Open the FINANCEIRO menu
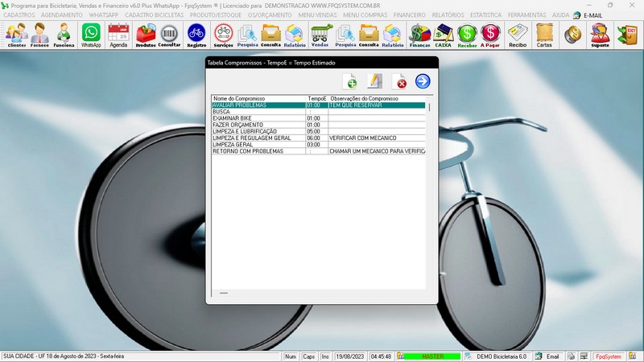 [x=410, y=14]
